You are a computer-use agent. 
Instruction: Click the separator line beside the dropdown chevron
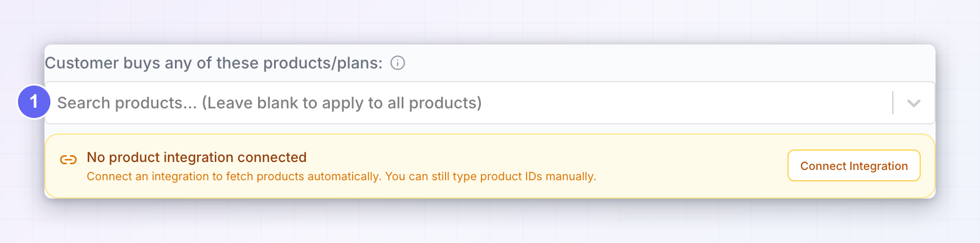tap(893, 103)
